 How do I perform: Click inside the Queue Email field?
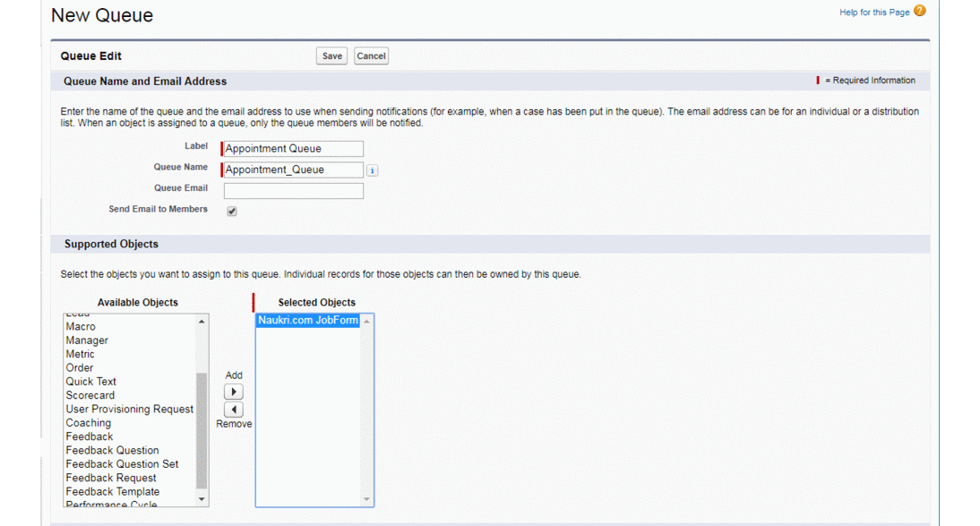click(293, 190)
